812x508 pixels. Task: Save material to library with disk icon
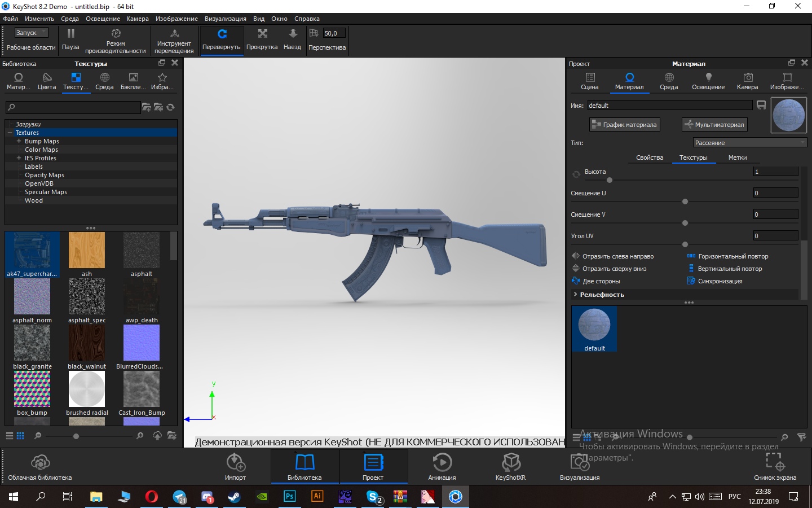click(x=761, y=105)
